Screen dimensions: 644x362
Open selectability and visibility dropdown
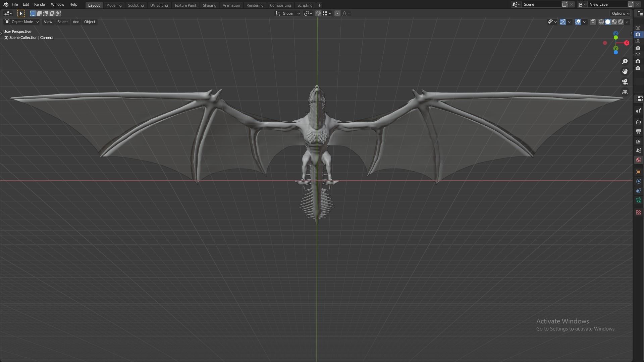pos(552,22)
